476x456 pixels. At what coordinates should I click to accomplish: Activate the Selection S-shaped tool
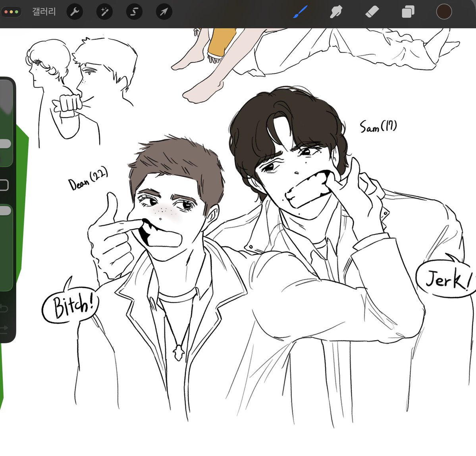134,12
